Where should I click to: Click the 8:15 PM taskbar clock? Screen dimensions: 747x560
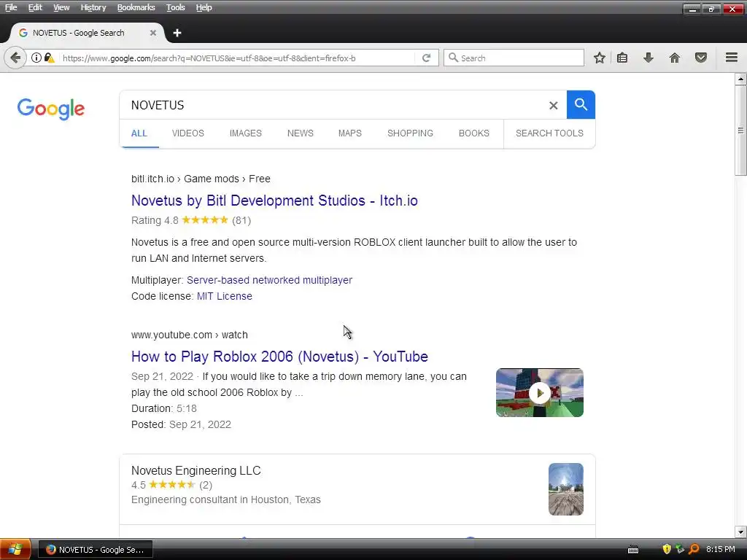coord(720,549)
